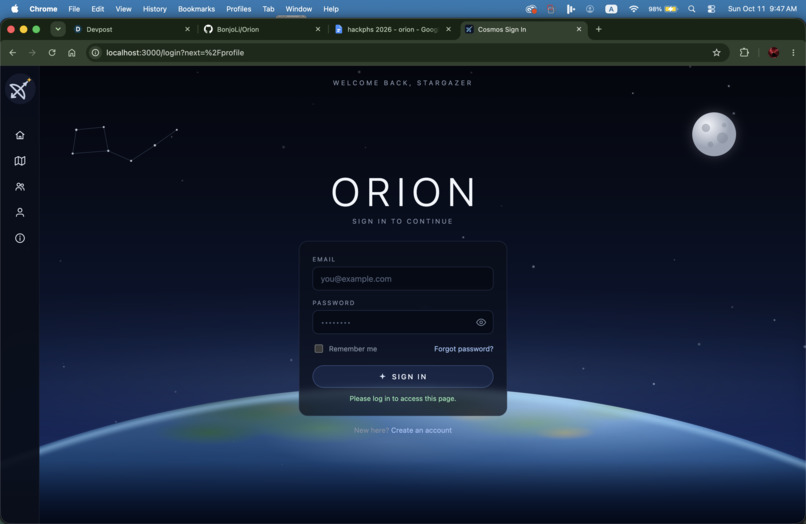Open the History menu
The image size is (806, 524).
[x=155, y=9]
